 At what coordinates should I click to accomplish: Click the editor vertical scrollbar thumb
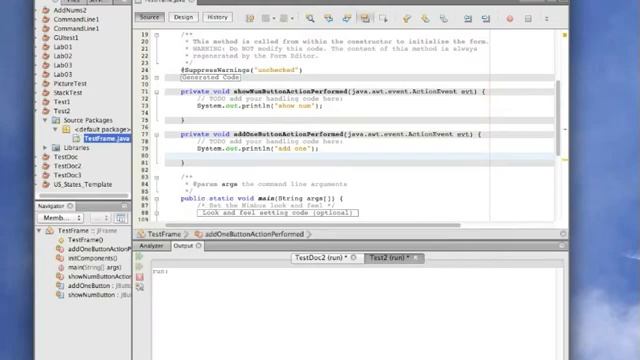tap(558, 118)
